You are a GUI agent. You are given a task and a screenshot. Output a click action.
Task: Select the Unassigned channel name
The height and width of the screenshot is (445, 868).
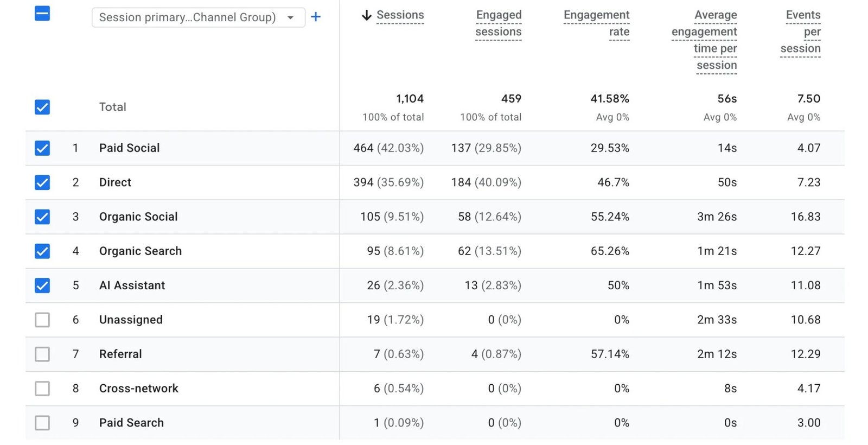(131, 320)
